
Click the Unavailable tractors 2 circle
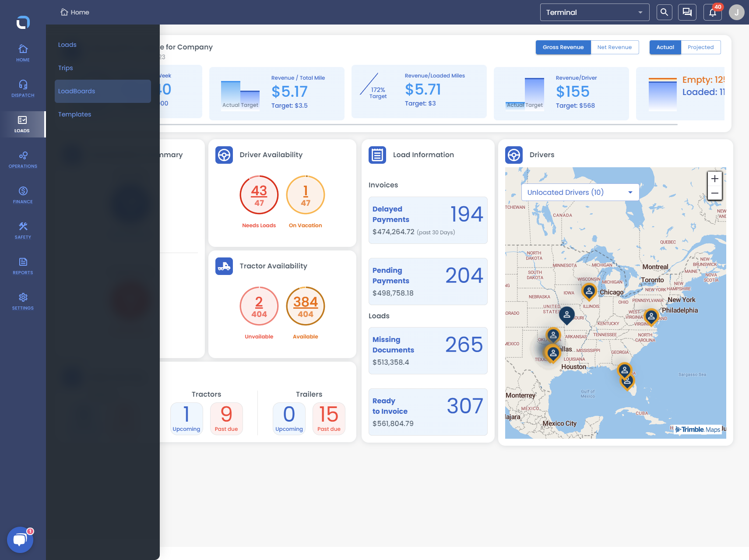(259, 306)
